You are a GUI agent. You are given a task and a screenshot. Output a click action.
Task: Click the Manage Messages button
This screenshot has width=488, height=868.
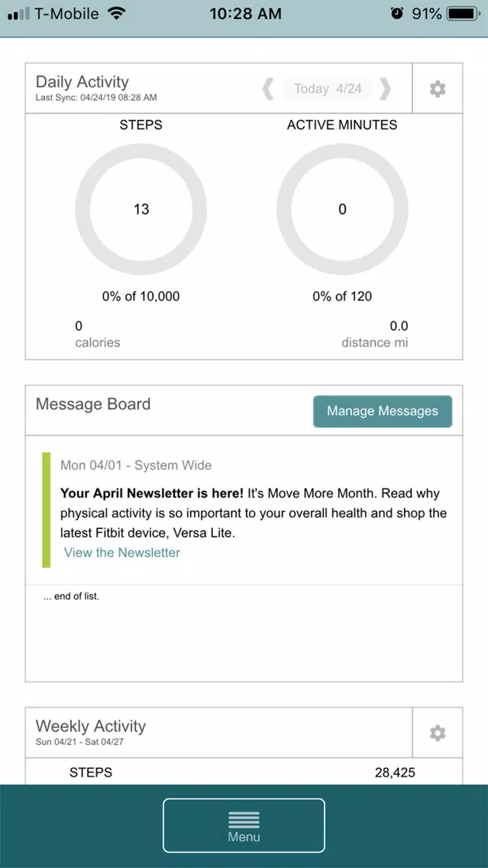click(x=383, y=411)
